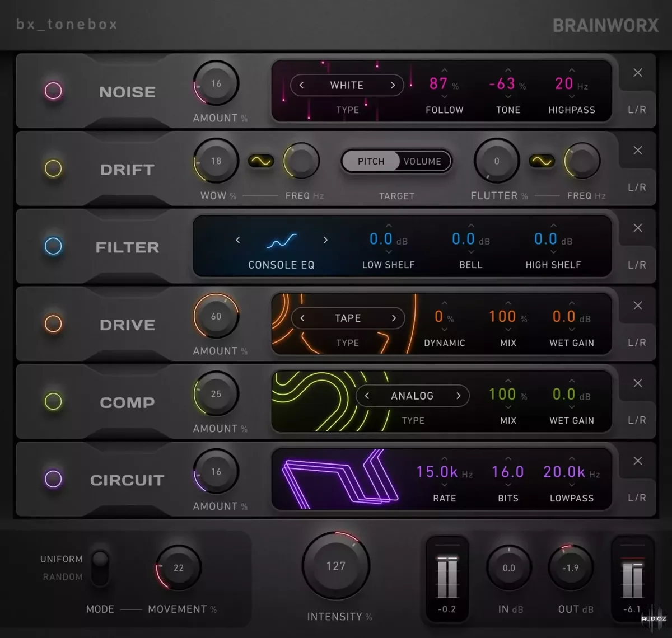Remove the NOISE module with its X
The height and width of the screenshot is (638, 672).
click(637, 73)
